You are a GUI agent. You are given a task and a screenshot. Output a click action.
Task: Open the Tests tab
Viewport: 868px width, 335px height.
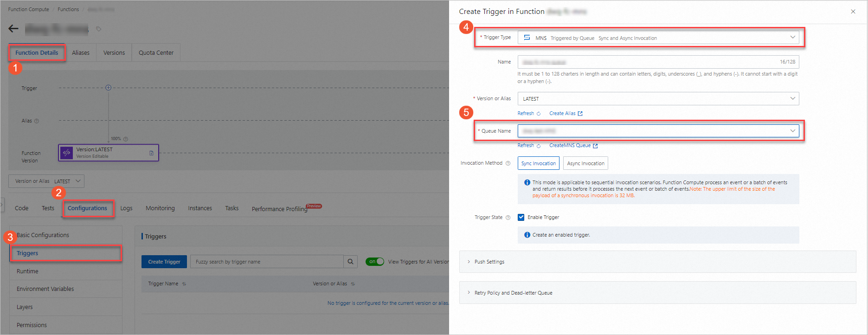point(48,208)
